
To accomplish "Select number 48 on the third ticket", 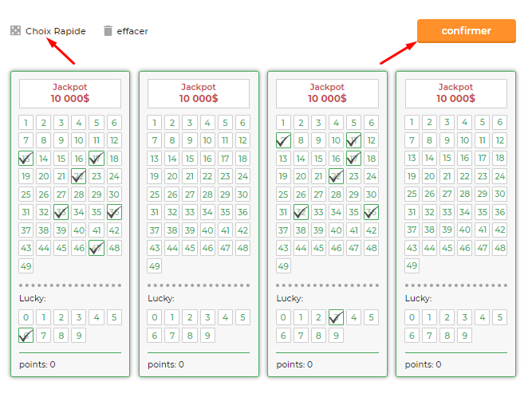I will (371, 248).
